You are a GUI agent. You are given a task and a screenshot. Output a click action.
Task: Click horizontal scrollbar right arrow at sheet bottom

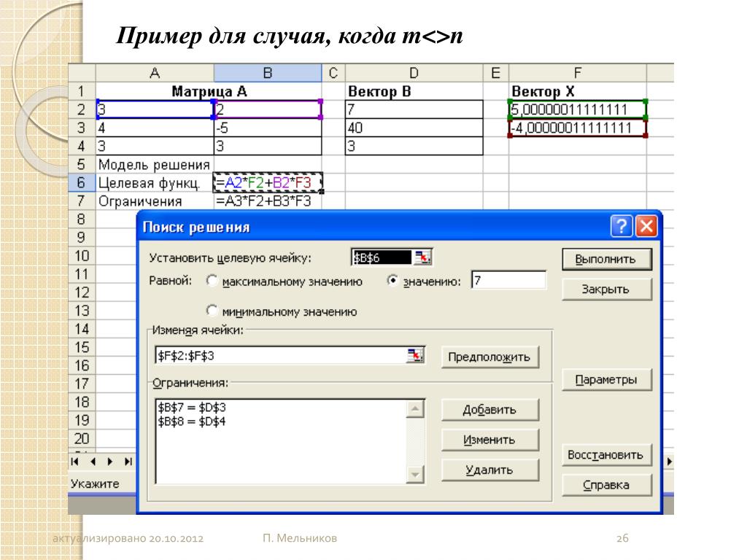[x=669, y=461]
